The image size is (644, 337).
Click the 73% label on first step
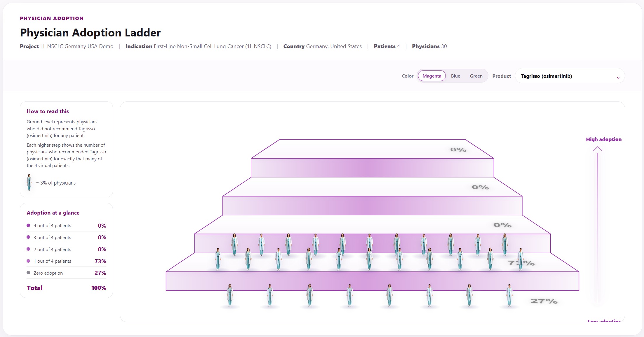[x=521, y=263]
